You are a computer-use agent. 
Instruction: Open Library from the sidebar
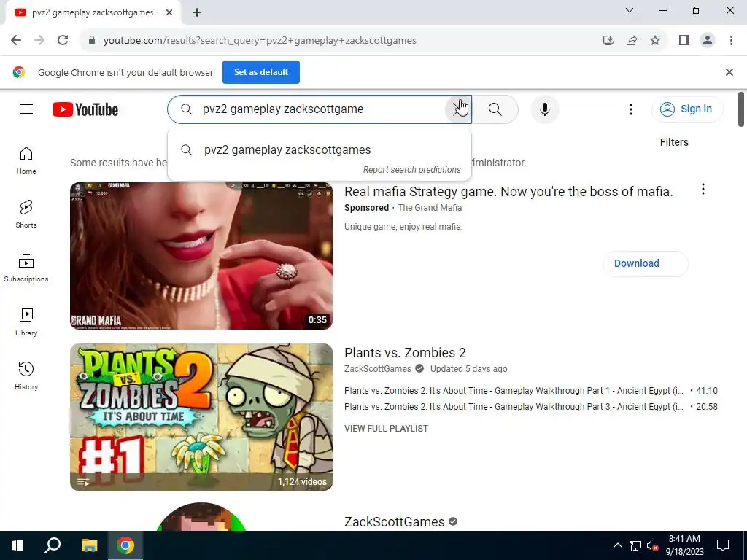[26, 322]
